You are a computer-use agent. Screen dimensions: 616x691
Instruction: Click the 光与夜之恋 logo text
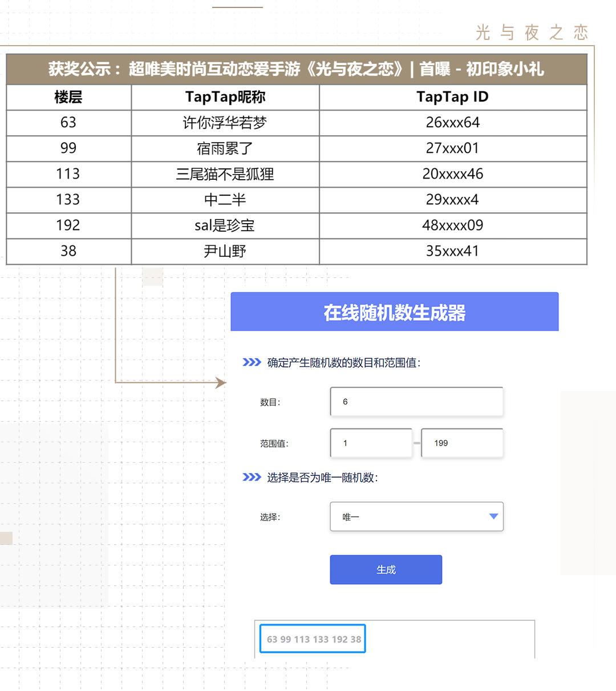[532, 33]
